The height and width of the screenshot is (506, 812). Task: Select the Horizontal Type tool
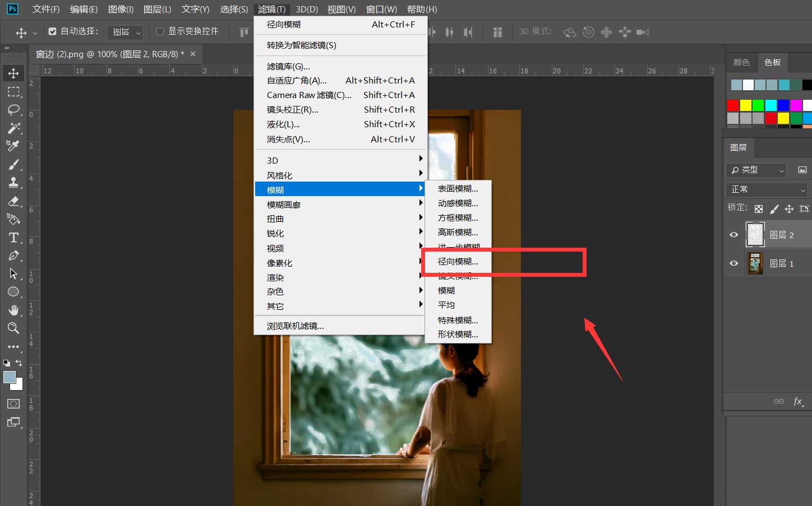13,238
